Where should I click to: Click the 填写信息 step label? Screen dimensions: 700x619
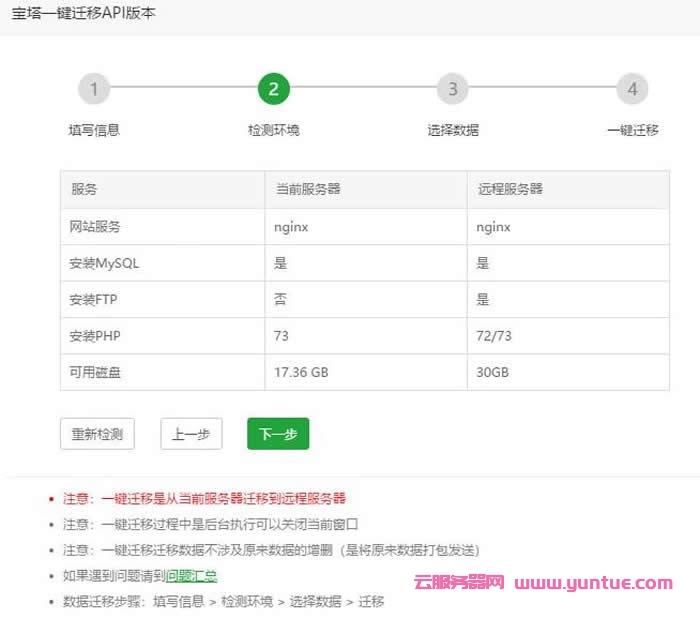pyautogui.click(x=94, y=130)
